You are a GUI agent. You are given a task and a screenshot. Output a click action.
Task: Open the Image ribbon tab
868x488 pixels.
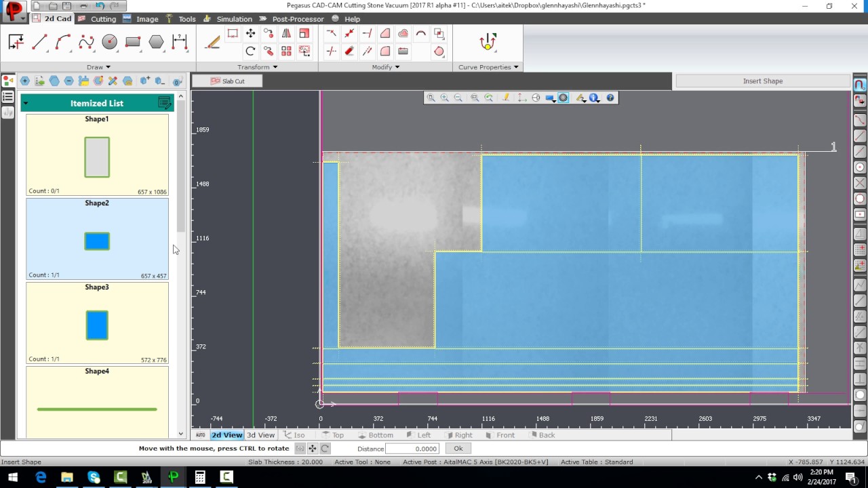[142, 19]
